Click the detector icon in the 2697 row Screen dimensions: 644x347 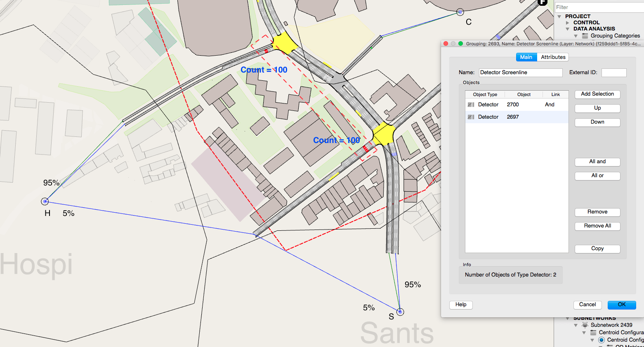point(471,117)
